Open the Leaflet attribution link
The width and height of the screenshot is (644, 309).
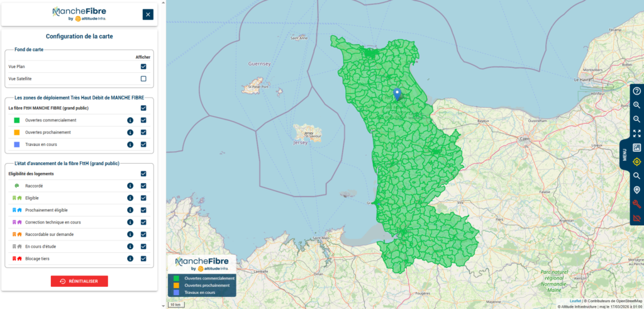(x=575, y=301)
